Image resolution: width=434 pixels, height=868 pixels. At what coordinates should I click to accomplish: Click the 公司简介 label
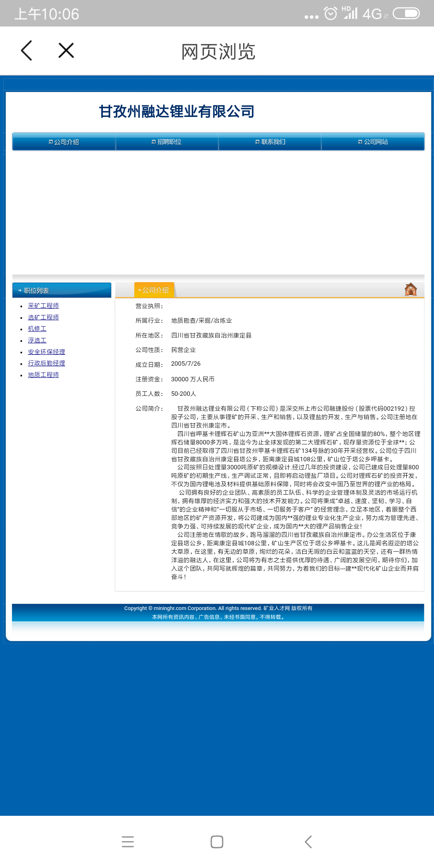(x=149, y=409)
